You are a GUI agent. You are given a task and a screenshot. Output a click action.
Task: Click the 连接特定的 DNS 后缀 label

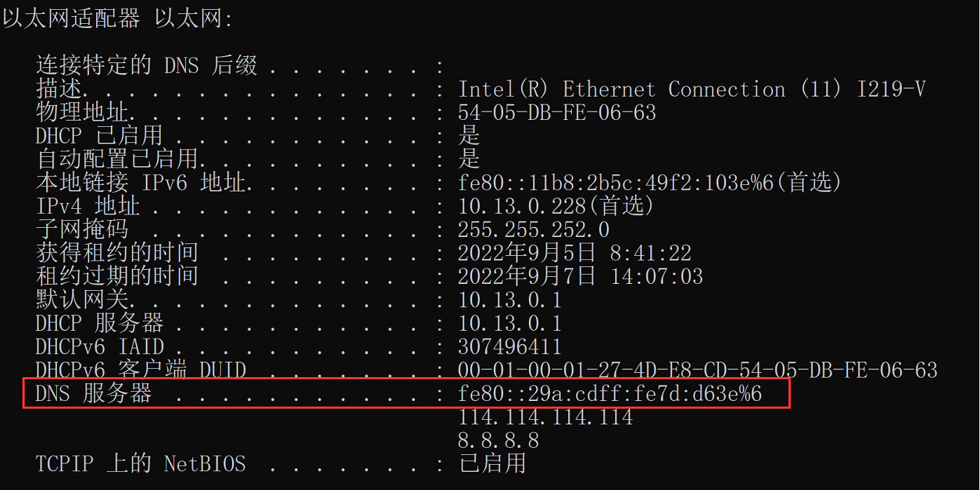coord(147,66)
